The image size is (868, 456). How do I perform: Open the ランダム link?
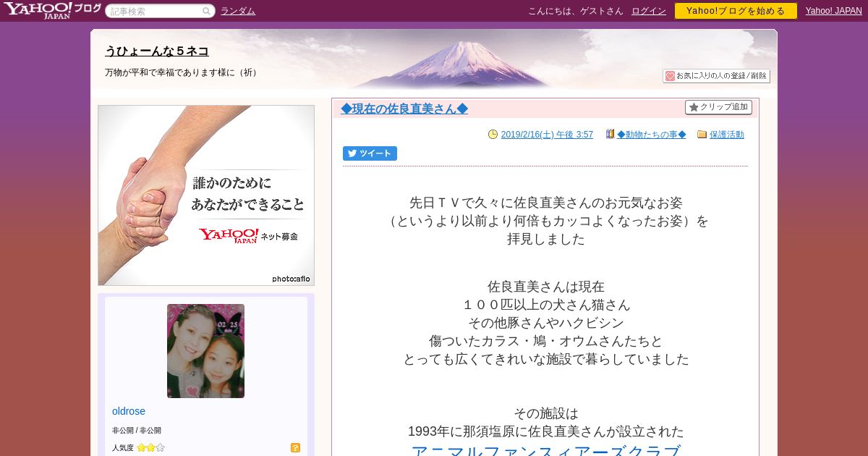(238, 11)
